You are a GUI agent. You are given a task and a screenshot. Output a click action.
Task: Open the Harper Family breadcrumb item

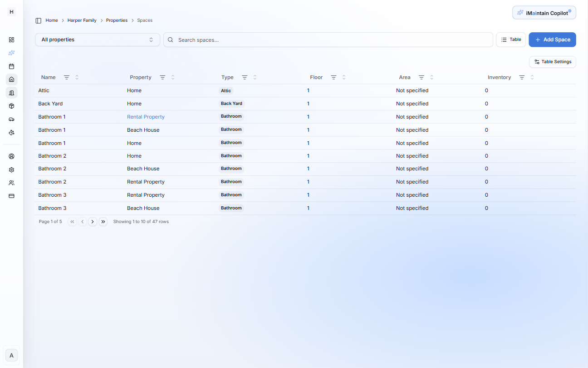[x=82, y=20]
